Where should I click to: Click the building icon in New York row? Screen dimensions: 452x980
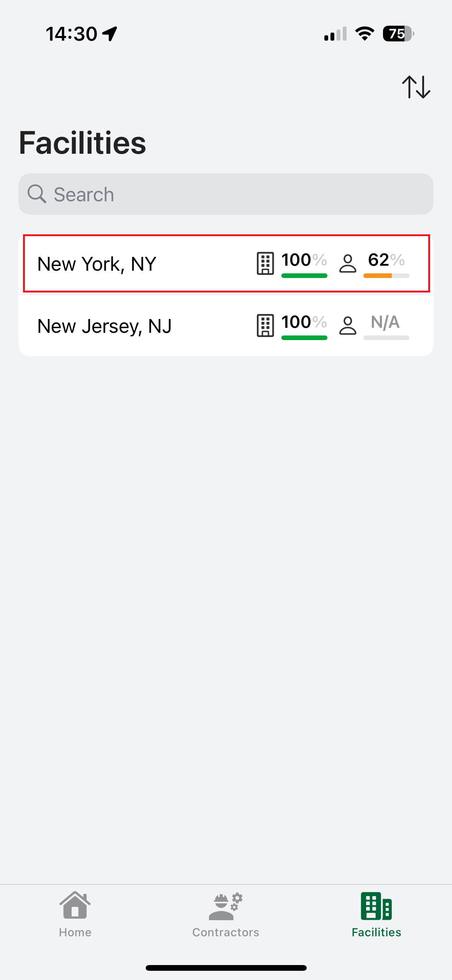[x=265, y=263]
